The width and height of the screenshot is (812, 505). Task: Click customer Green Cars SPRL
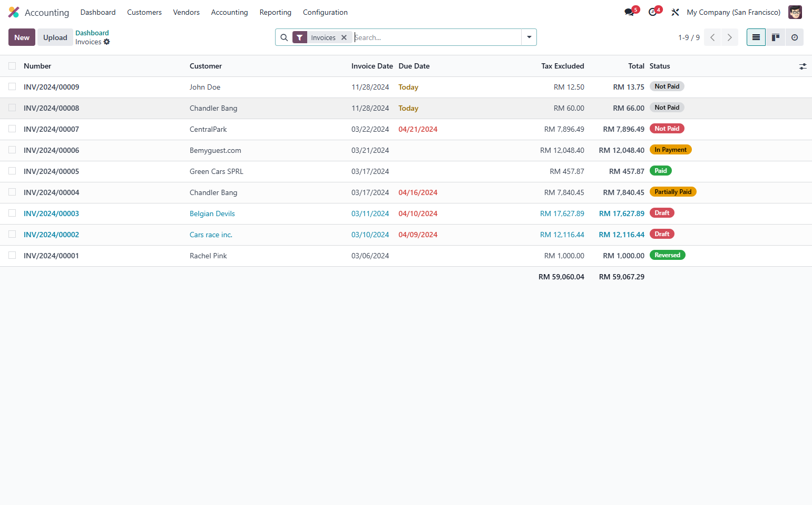click(216, 171)
